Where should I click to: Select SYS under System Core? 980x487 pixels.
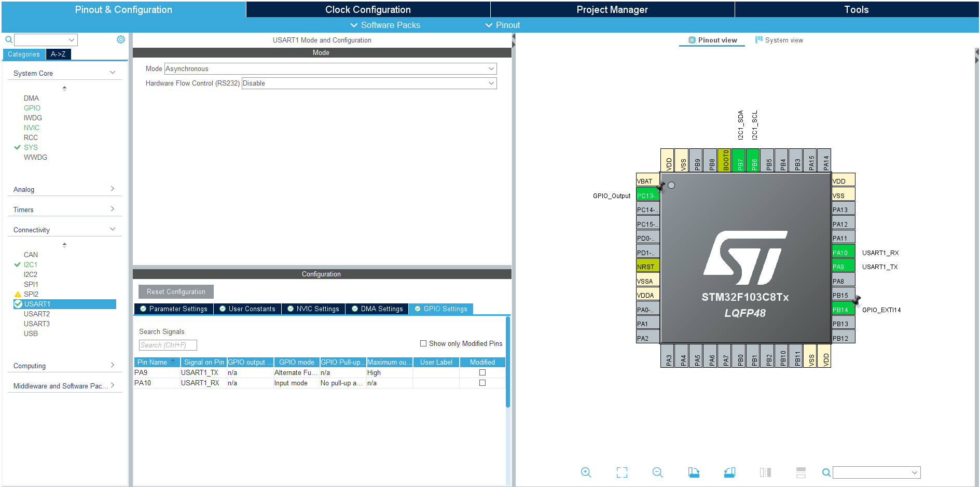[x=31, y=147]
